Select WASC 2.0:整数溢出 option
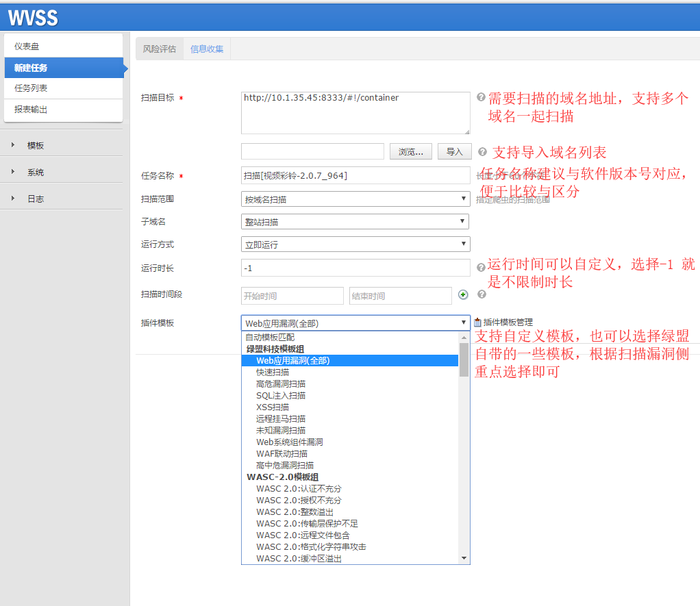700x606 pixels. [x=350, y=512]
